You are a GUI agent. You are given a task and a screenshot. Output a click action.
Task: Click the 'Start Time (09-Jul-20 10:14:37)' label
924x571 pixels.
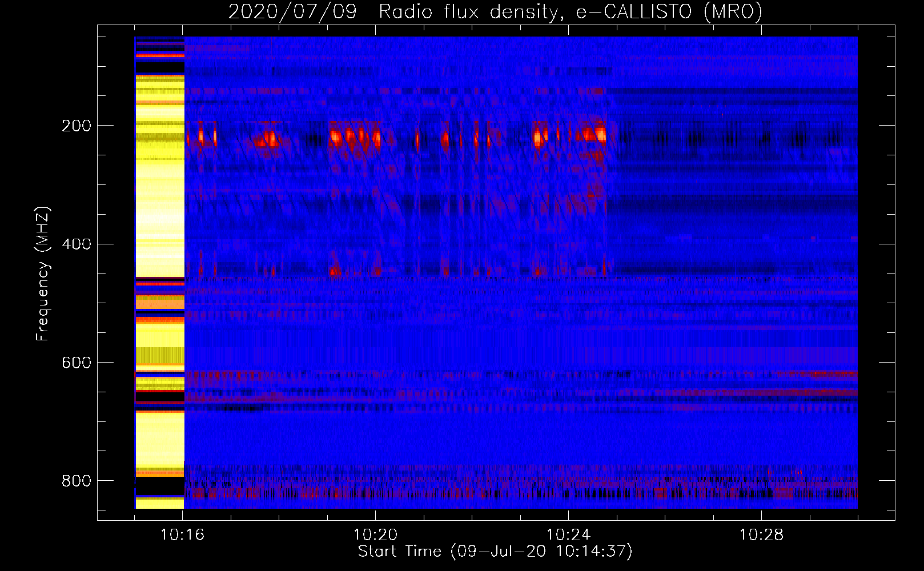tap(495, 552)
